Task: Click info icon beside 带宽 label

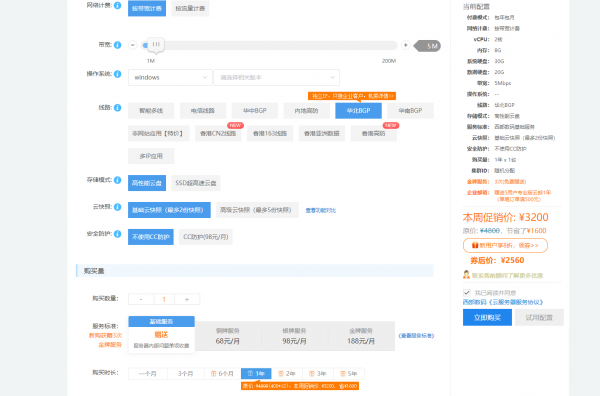Action: pos(117,45)
